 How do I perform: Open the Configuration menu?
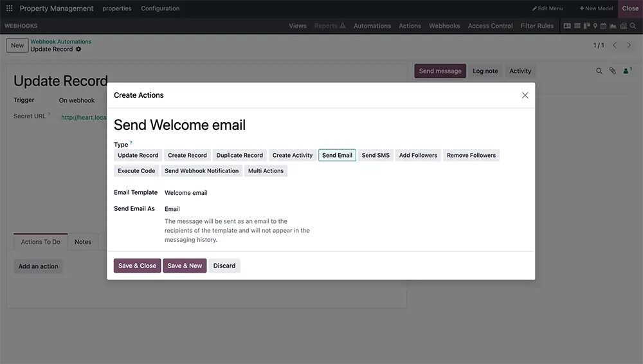tap(160, 8)
